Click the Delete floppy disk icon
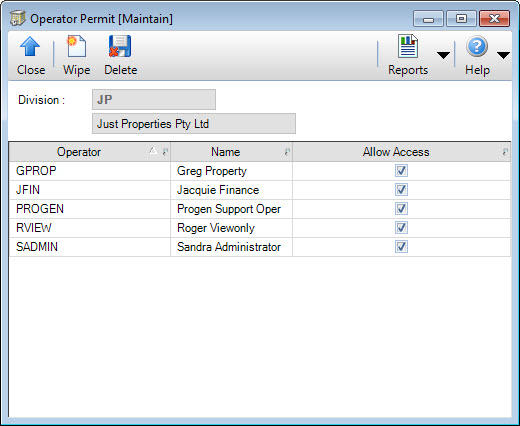The height and width of the screenshot is (426, 520). [x=120, y=46]
